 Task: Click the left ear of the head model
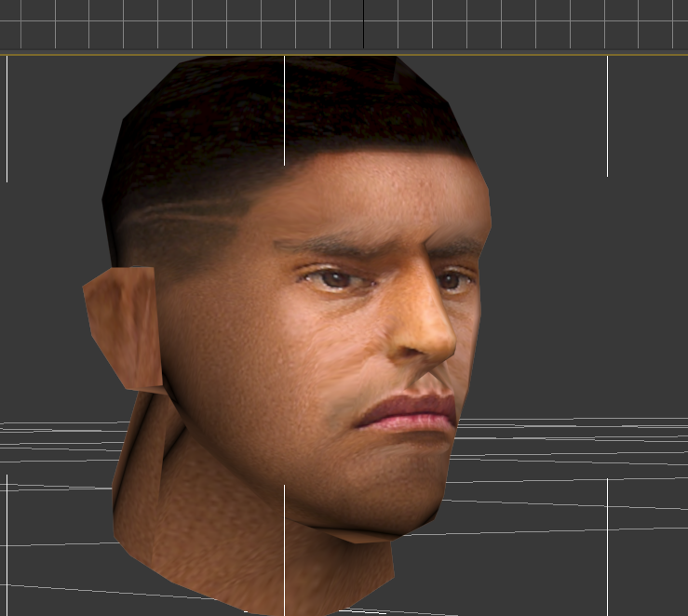[x=119, y=326]
